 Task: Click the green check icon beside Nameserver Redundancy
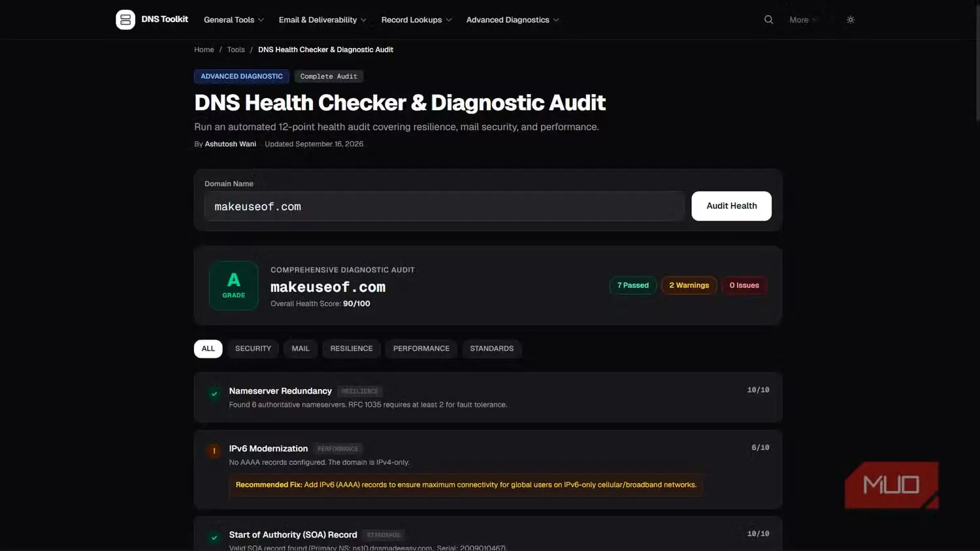214,394
